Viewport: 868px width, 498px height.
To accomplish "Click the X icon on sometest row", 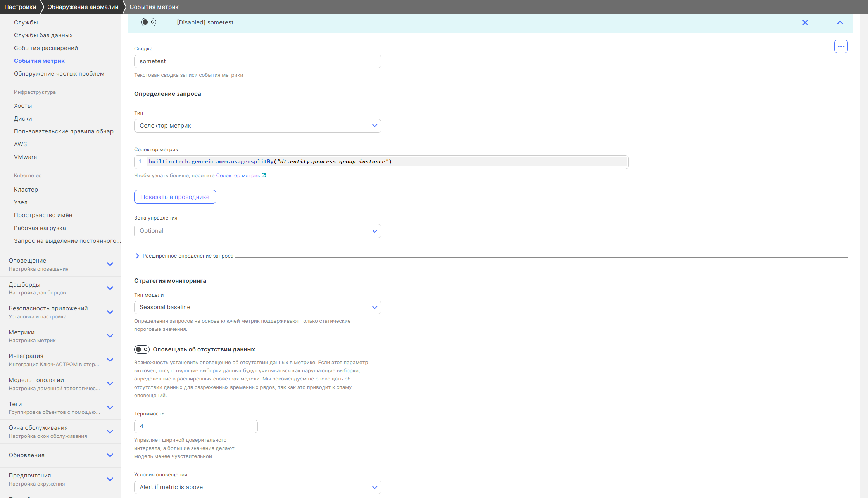I will [805, 22].
